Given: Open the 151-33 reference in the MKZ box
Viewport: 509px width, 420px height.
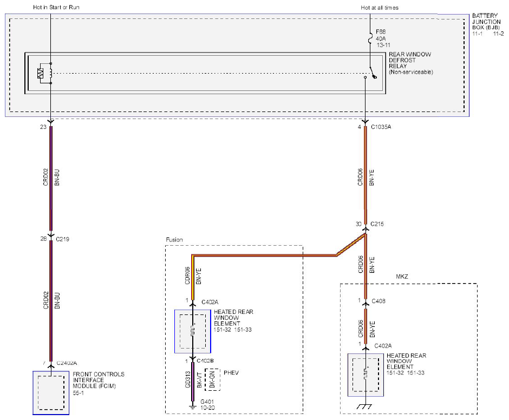Looking at the screenshot, I should coord(416,373).
